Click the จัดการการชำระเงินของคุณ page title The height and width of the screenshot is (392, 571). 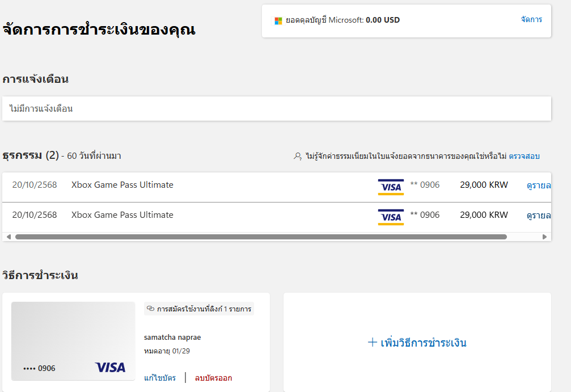click(x=99, y=29)
